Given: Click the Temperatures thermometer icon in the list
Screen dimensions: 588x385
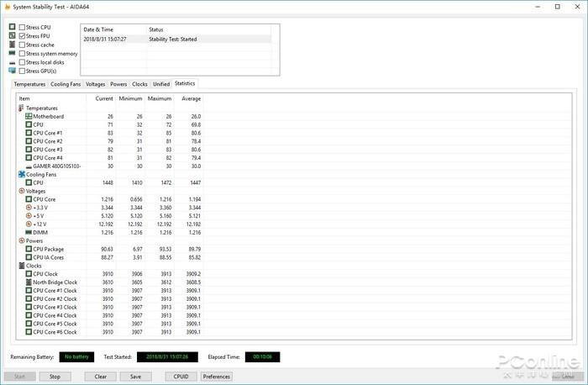Looking at the screenshot, I should tap(21, 108).
